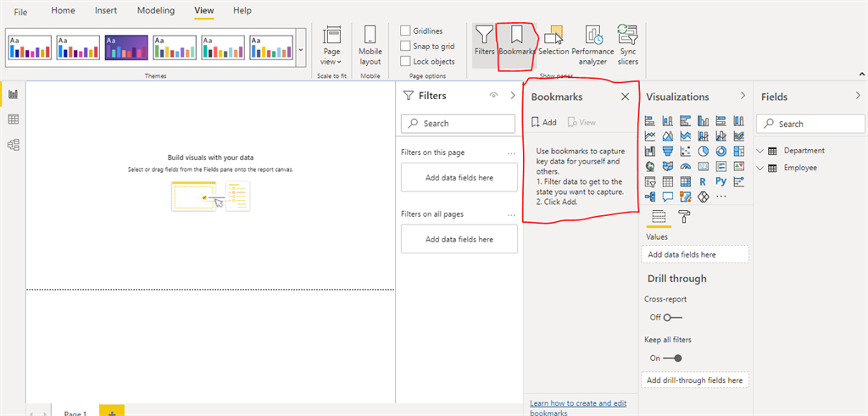The image size is (868, 416).
Task: Toggle the Cross-report switch
Action: 672,318
